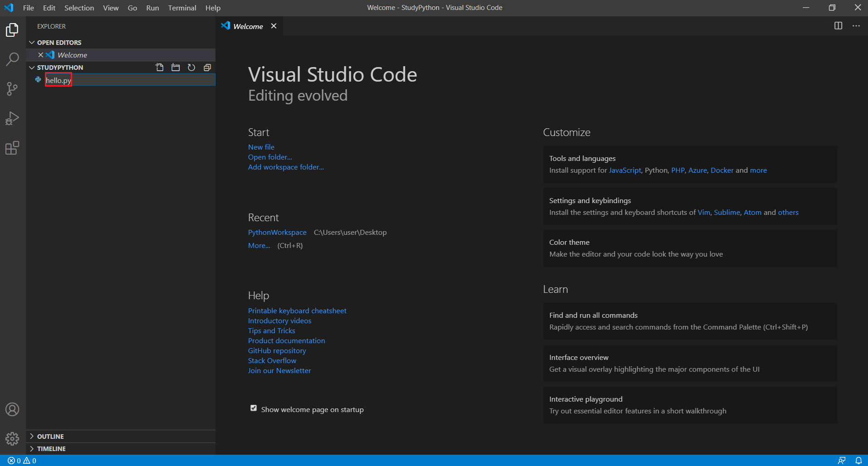
Task: Install PHP support link
Action: [x=678, y=170]
